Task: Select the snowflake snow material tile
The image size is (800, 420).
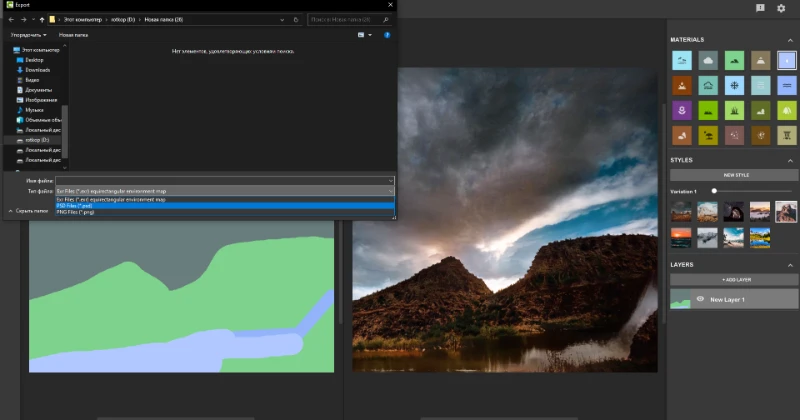Action: click(x=734, y=85)
